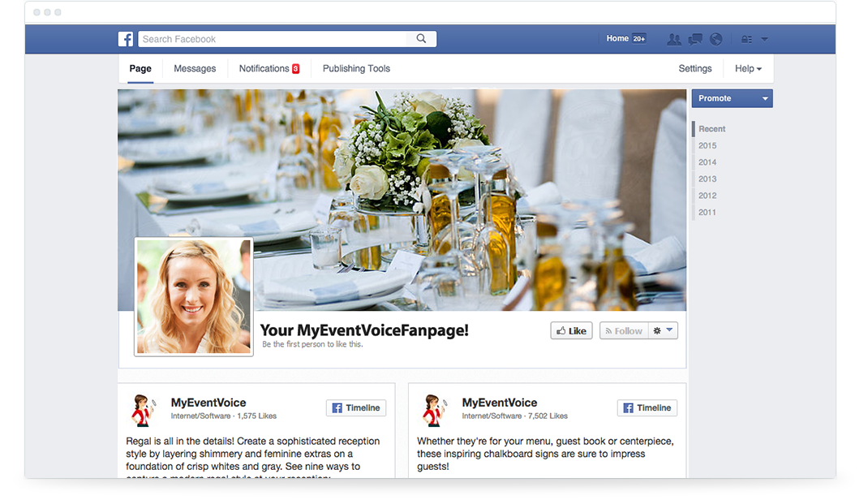Jump to 2014 in the timeline
Viewport: 868px width, 504px height.
click(707, 162)
